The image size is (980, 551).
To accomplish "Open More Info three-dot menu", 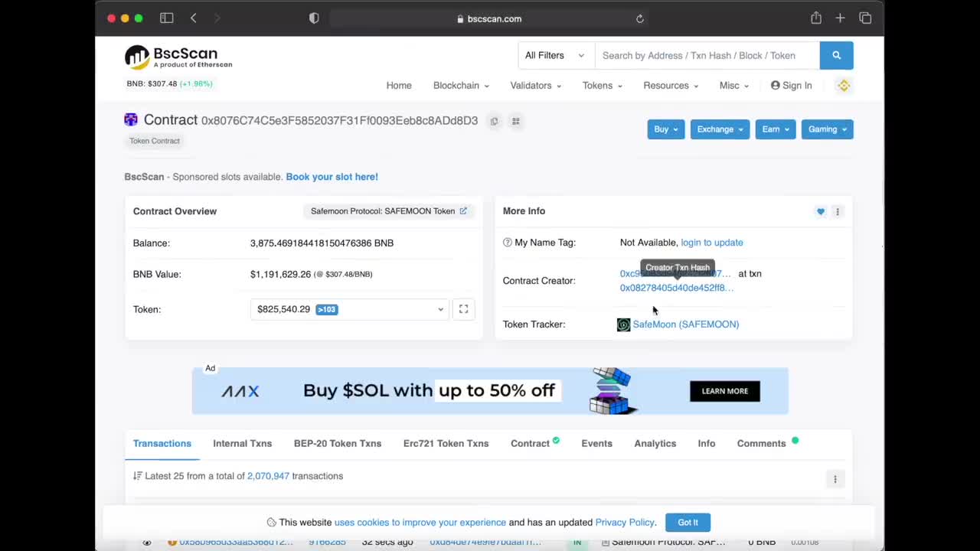I will [838, 211].
